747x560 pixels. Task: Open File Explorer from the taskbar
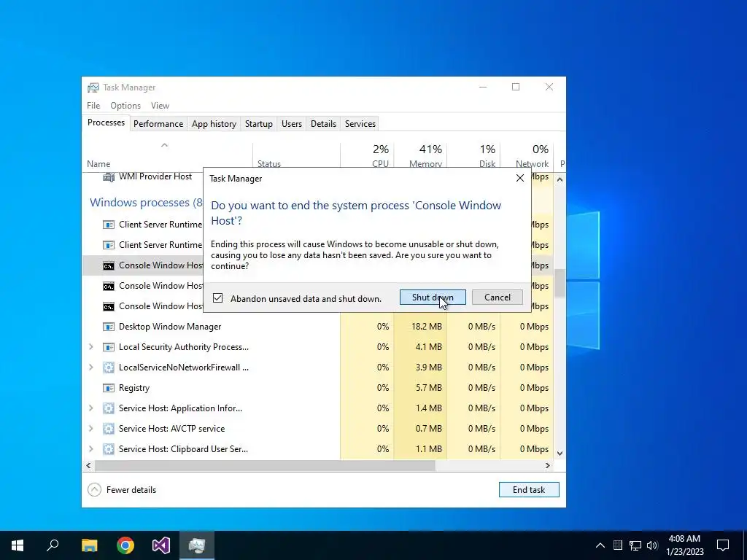[89, 545]
